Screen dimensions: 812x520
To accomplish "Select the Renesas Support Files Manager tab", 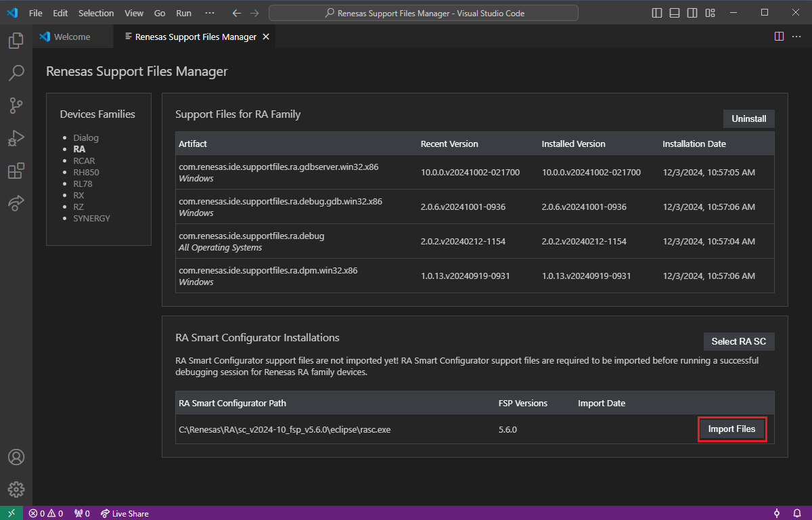I will pyautogui.click(x=196, y=37).
